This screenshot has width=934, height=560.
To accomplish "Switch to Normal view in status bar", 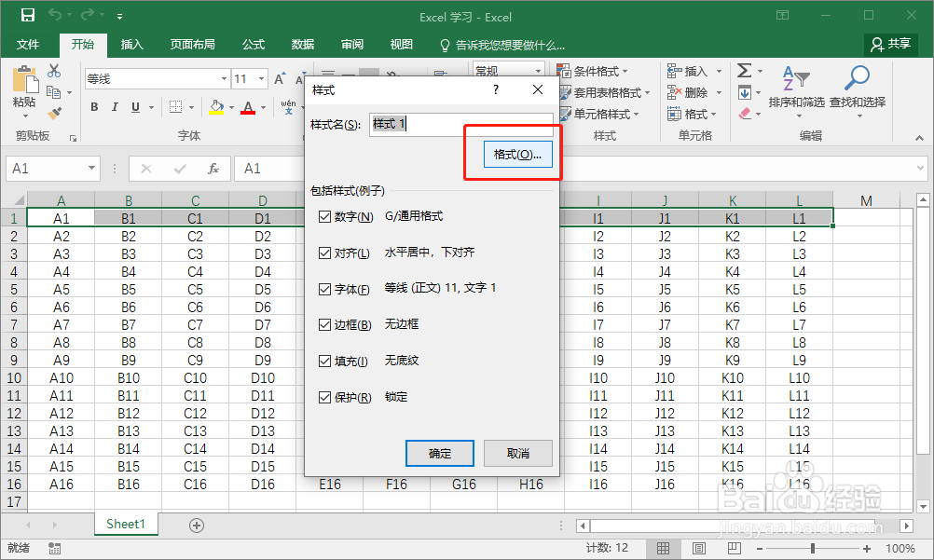I will pos(663,548).
